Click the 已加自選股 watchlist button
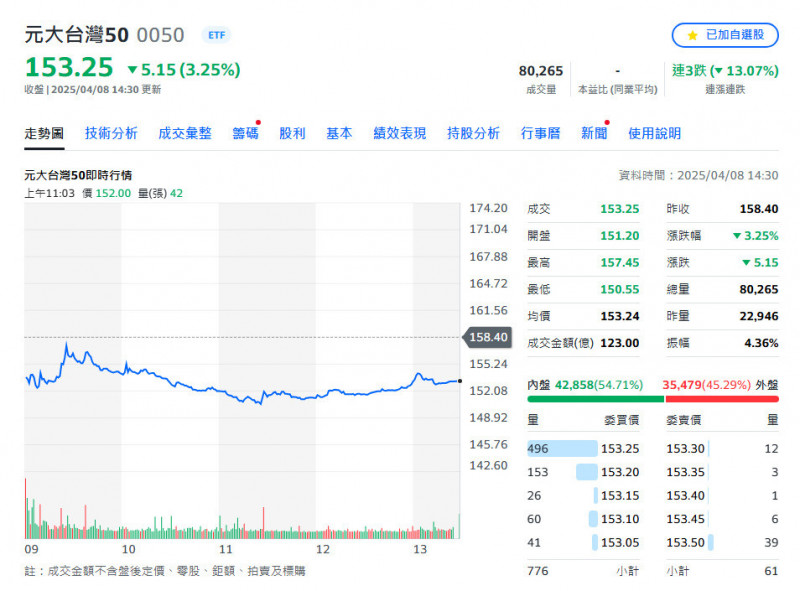The width and height of the screenshot is (800, 591). coord(725,35)
